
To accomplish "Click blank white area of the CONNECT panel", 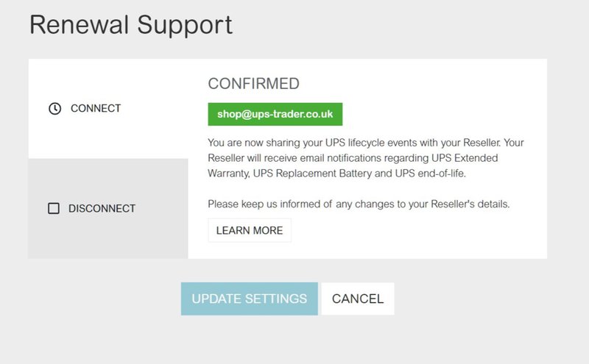I will [x=108, y=139].
